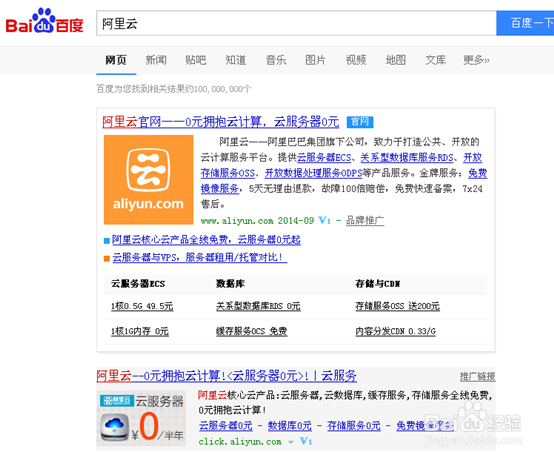Click the 品牌推广 label
Image resolution: width=554 pixels, height=460 pixels.
(365, 221)
